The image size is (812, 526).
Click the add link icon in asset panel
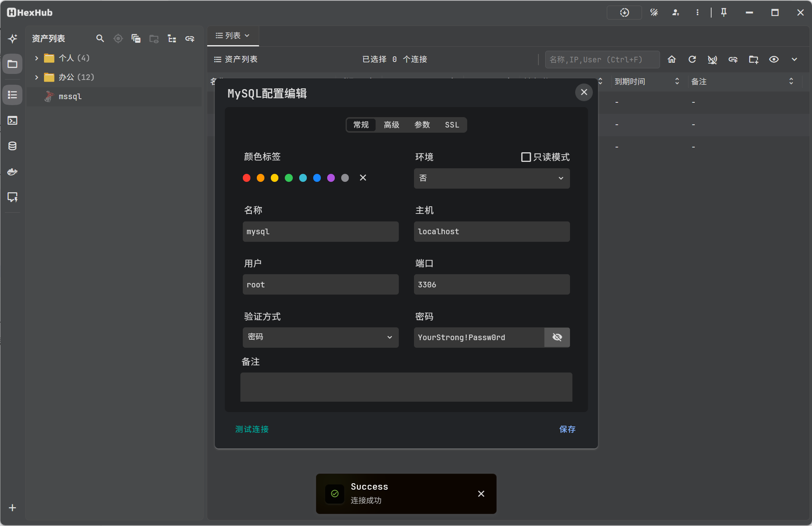(x=190, y=38)
